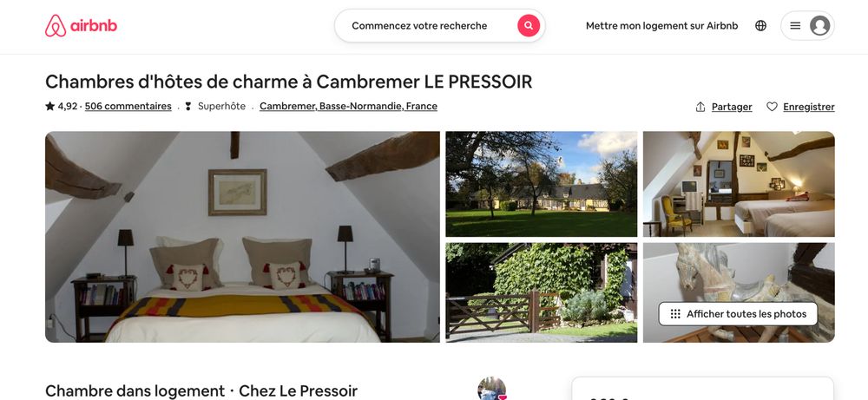This screenshot has height=400, width=868.
Task: Click the Enregistrer link
Action: tap(809, 107)
